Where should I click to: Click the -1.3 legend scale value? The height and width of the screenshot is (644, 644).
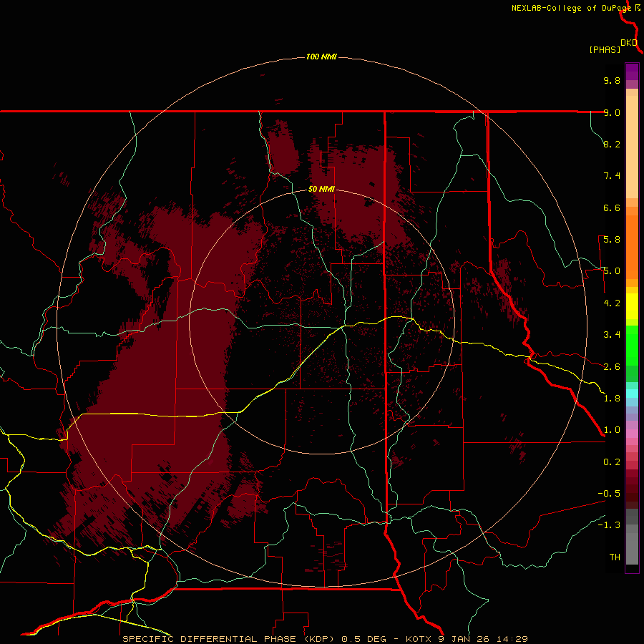pos(609,525)
